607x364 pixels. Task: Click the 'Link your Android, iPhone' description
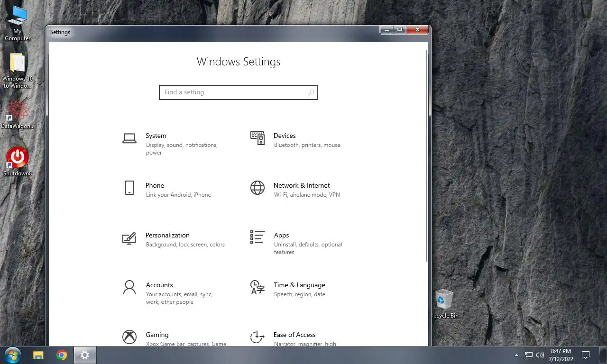point(178,195)
